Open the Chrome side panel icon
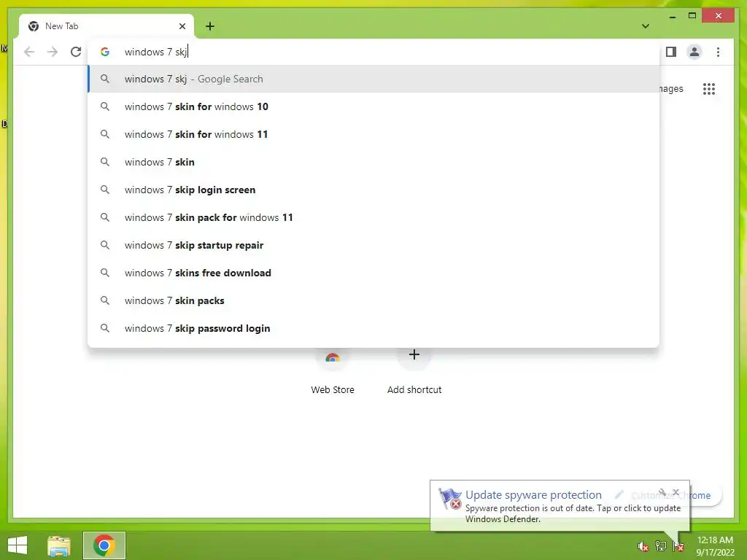This screenshot has height=560, width=747. 671,52
